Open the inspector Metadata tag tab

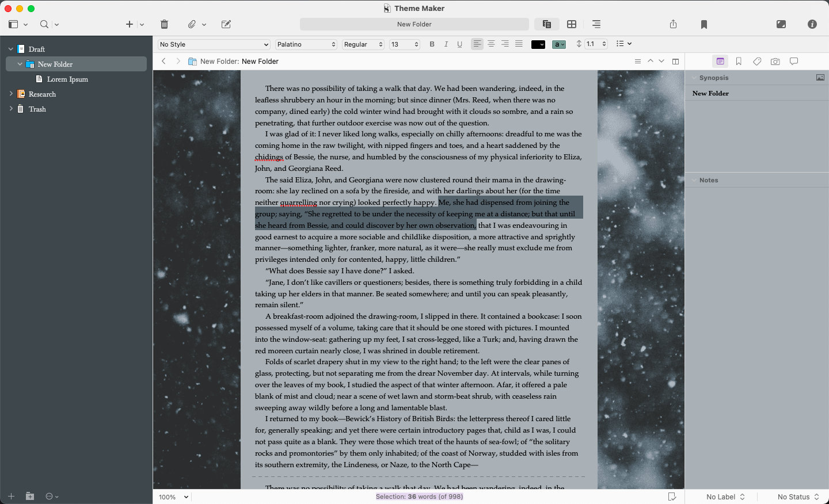[x=757, y=61]
